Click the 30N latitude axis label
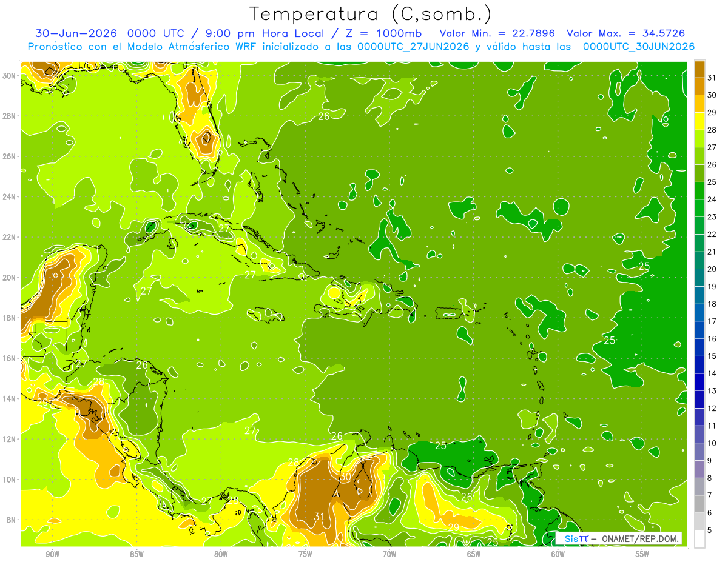 [x=8, y=76]
